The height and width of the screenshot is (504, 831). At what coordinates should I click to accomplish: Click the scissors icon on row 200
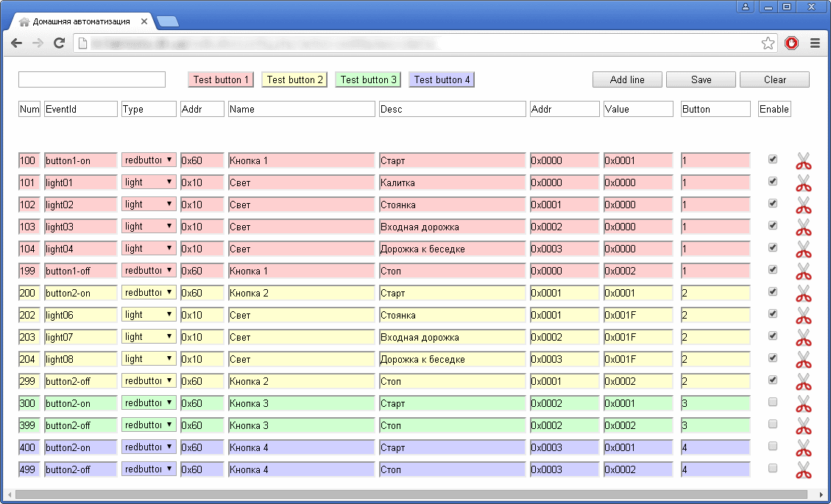click(804, 293)
